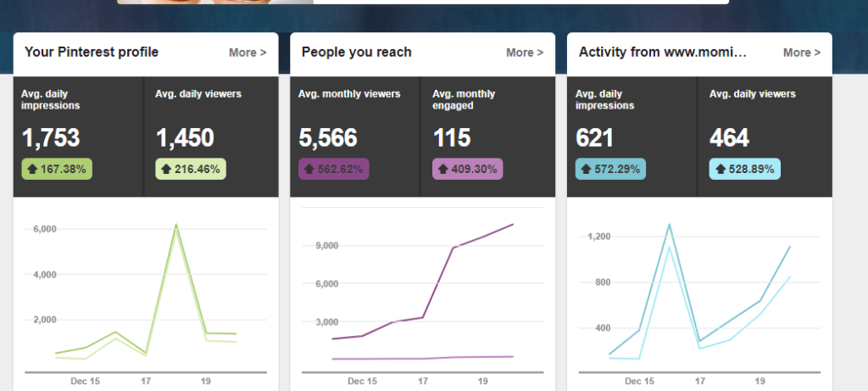
Task: Click the up arrow in the 167.38% badge
Action: pyautogui.click(x=32, y=169)
